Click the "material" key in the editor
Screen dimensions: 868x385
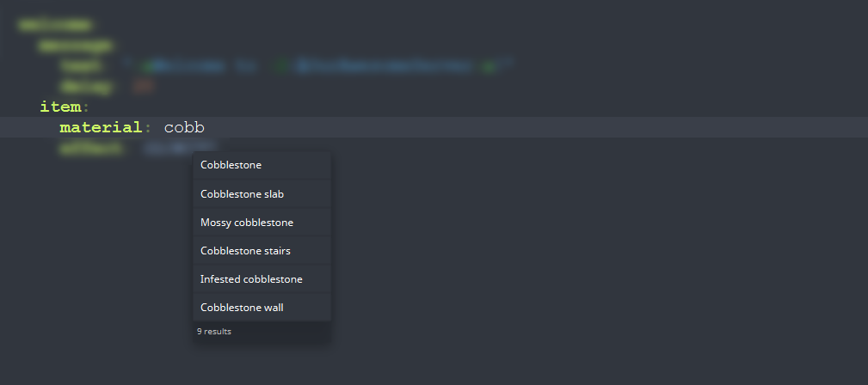[x=102, y=128]
